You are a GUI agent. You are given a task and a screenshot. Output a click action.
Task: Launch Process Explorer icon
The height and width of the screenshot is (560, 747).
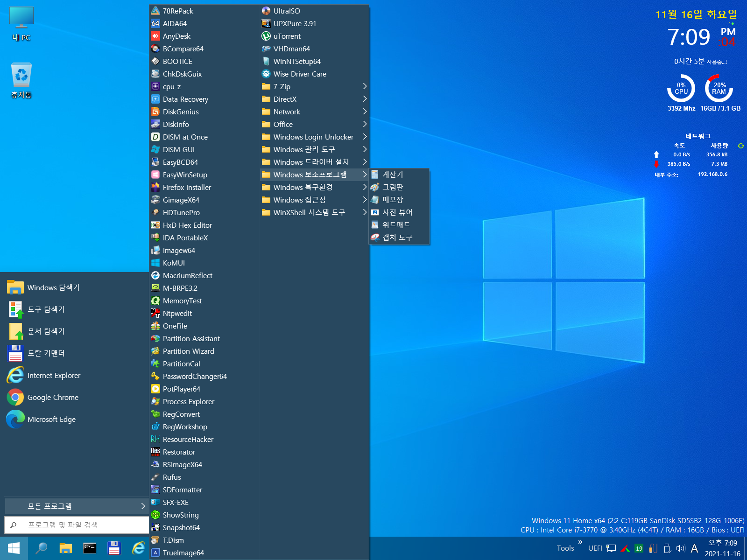tap(155, 401)
